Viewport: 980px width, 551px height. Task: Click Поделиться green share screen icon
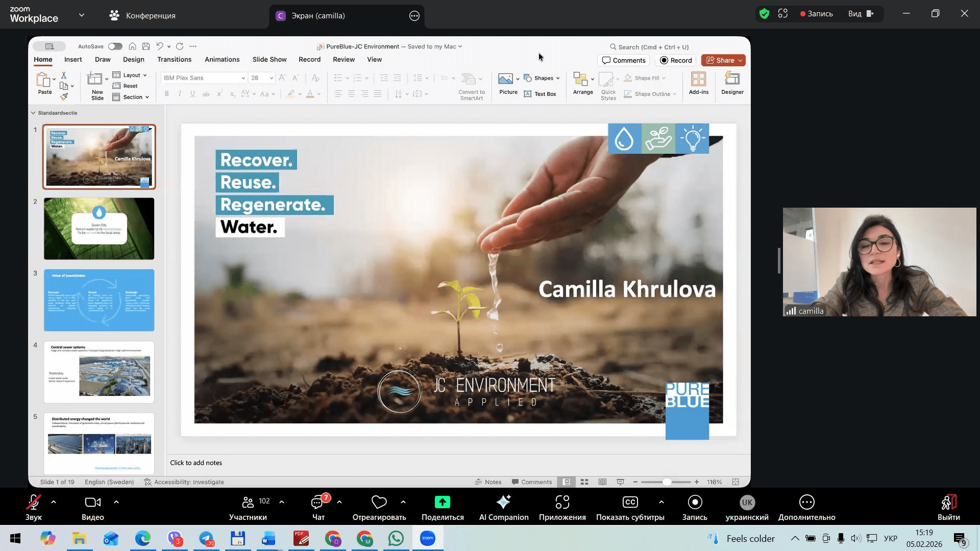pyautogui.click(x=442, y=503)
